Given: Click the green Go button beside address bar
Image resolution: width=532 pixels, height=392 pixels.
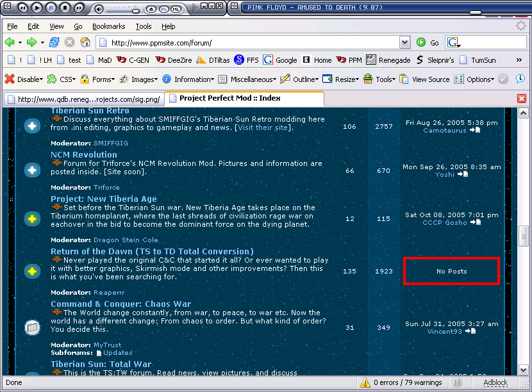Looking at the screenshot, I should coord(428,43).
